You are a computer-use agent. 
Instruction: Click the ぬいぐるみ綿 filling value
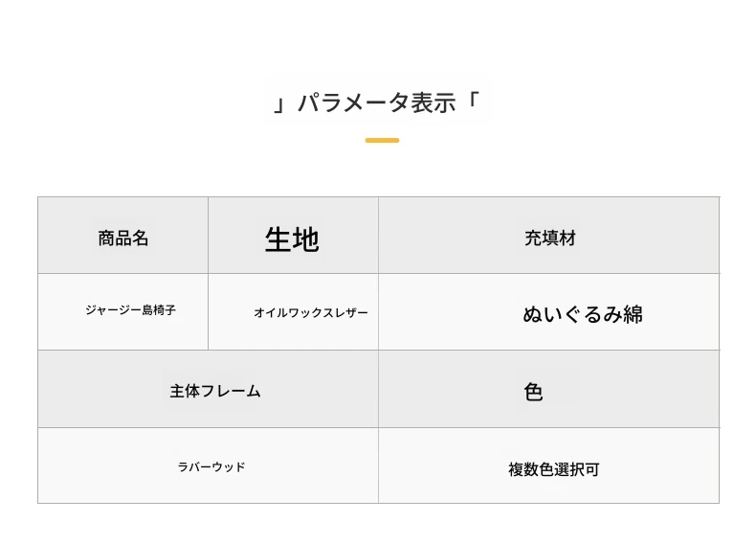coord(582,314)
